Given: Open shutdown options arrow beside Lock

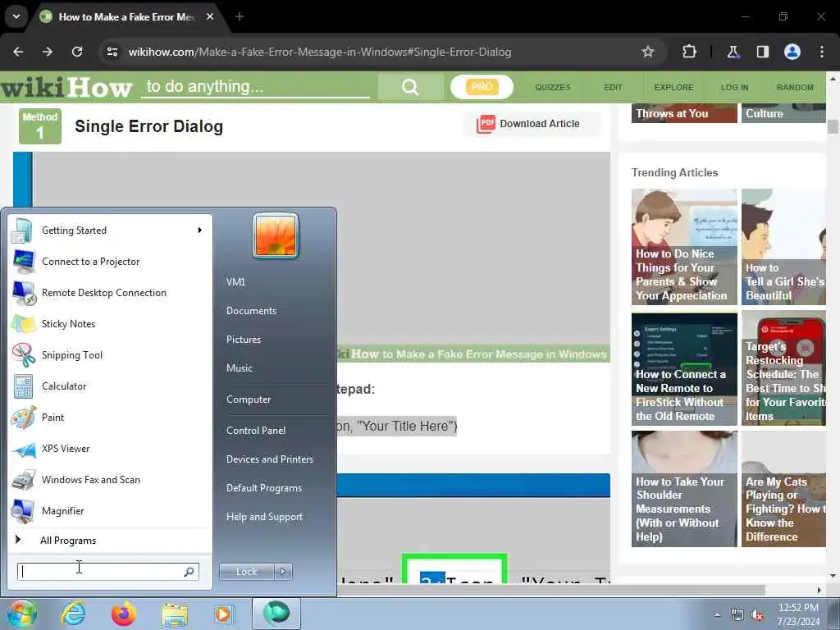Looking at the screenshot, I should pyautogui.click(x=283, y=572).
